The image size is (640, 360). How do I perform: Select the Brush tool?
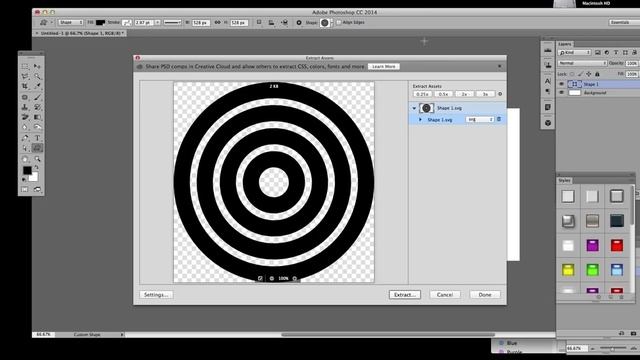click(x=37, y=97)
